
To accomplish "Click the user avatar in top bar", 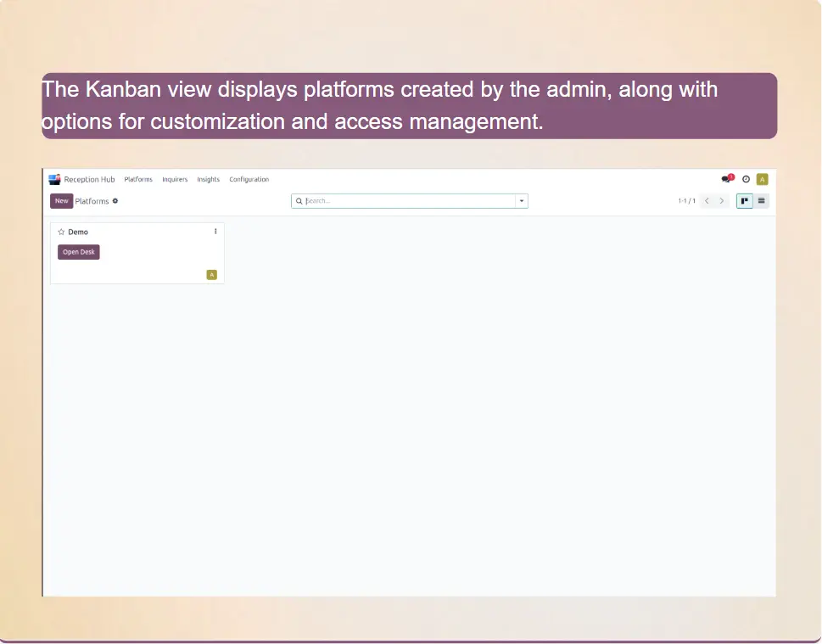I will click(762, 179).
